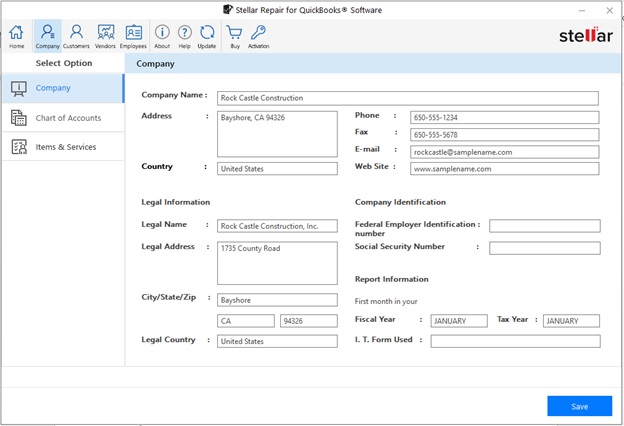
Task: Click the Web Site field
Action: tap(505, 168)
